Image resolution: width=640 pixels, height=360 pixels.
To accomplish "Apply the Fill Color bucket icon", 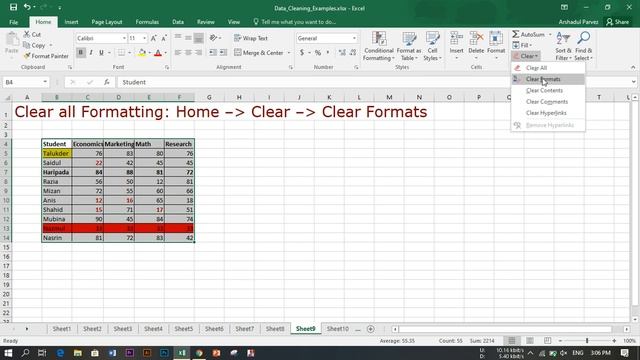I will pyautogui.click(x=142, y=53).
